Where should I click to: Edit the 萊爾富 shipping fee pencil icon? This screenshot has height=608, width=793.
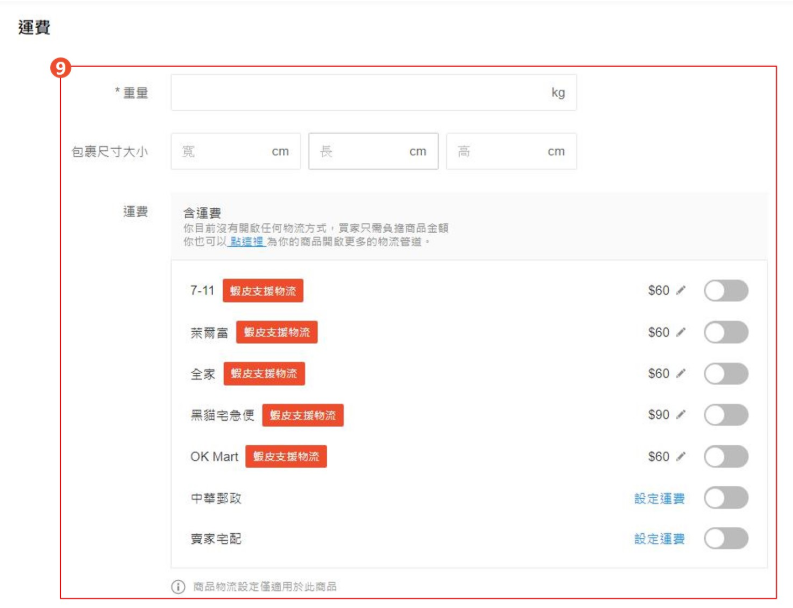coord(681,332)
